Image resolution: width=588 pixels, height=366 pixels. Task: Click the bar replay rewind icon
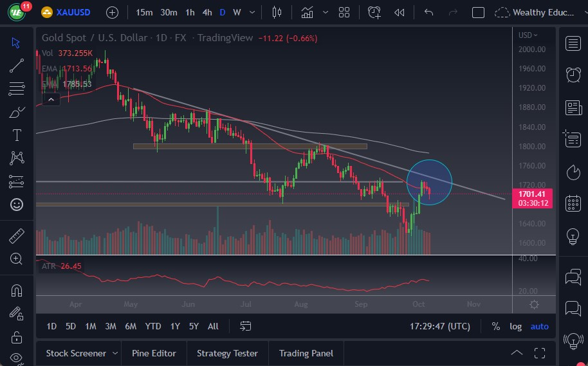400,12
